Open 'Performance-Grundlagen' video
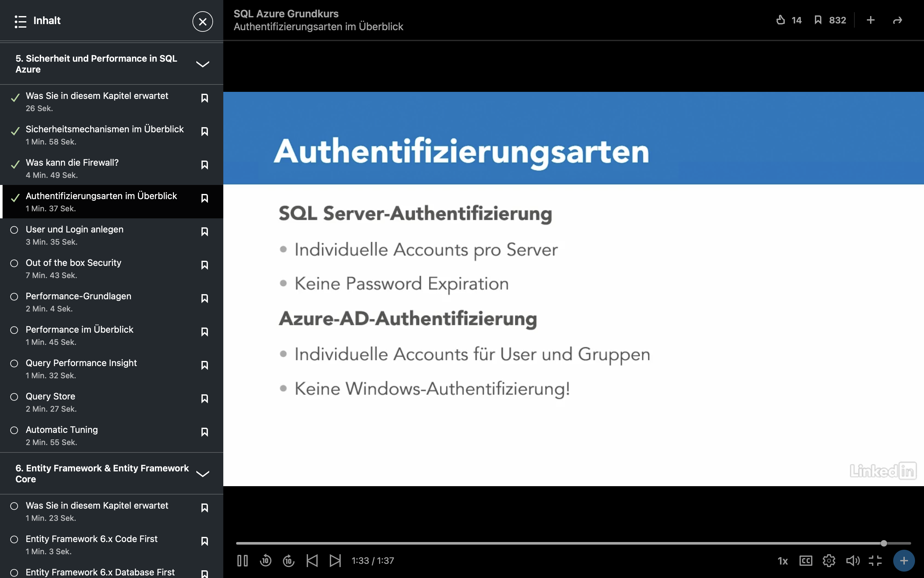This screenshot has width=924, height=578. [112, 302]
